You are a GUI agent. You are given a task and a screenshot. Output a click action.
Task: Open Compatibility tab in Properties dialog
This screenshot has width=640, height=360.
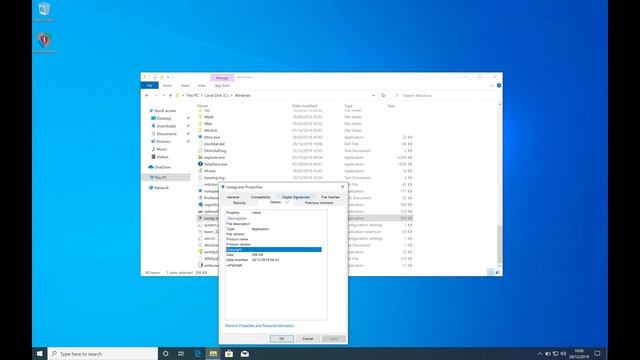point(260,197)
